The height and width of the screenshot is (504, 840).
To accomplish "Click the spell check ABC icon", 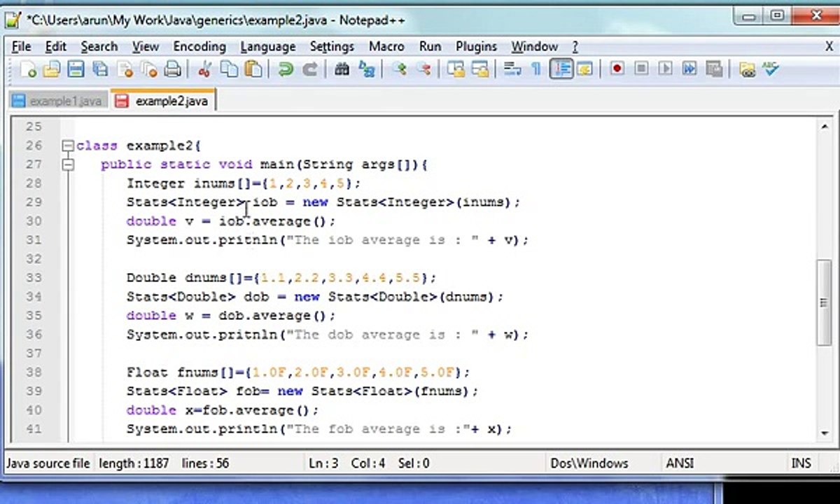I will (770, 69).
